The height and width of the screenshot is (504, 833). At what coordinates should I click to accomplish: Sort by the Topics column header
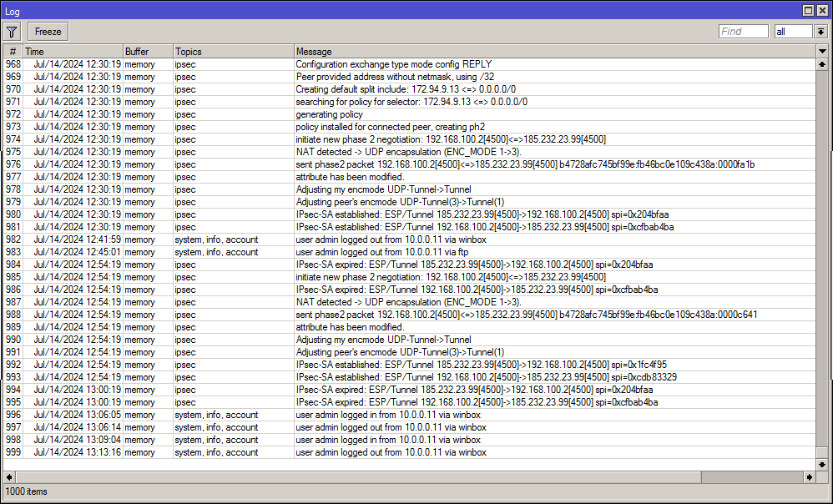click(233, 52)
